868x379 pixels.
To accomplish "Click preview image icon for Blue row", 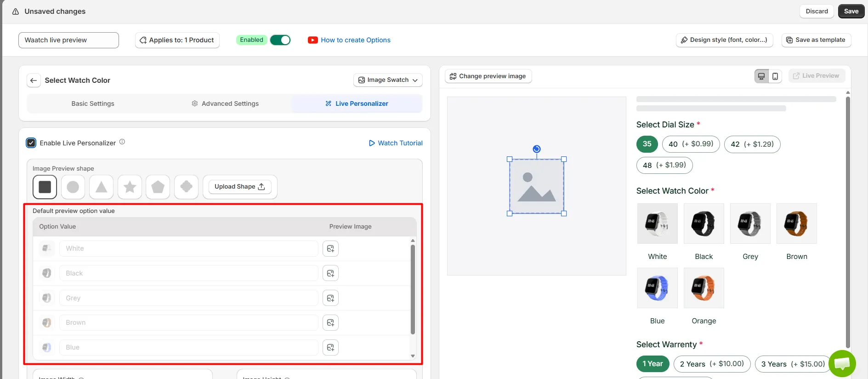I will 330,347.
